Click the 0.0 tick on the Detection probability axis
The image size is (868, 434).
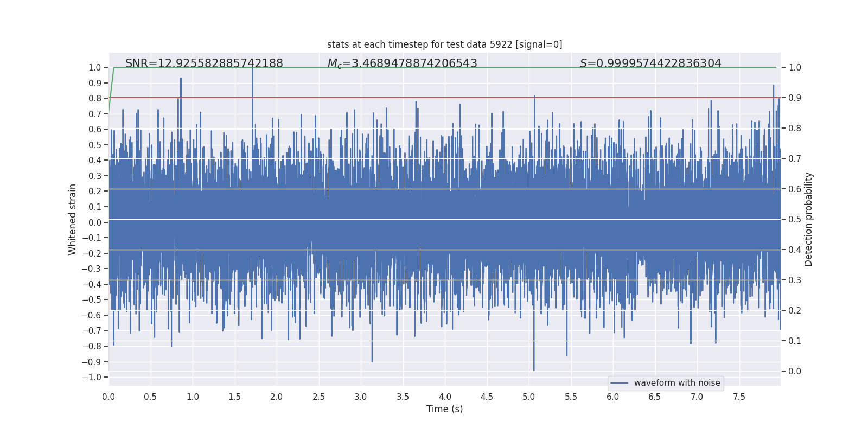coord(795,372)
